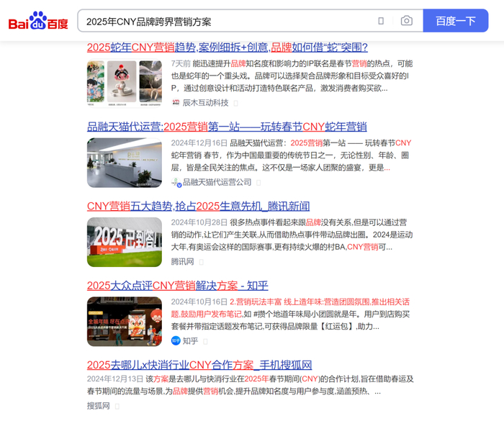Open the CNY营销五大趋势 腾讯新闻 result
Image resolution: width=504 pixels, height=421 pixels.
pos(198,206)
